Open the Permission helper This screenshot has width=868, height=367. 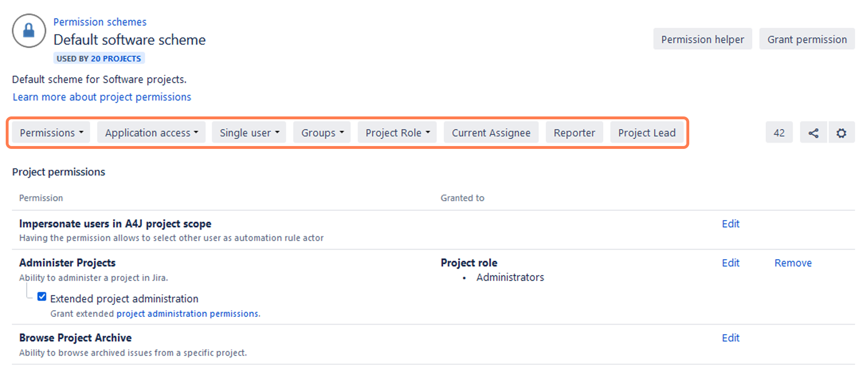[702, 39]
